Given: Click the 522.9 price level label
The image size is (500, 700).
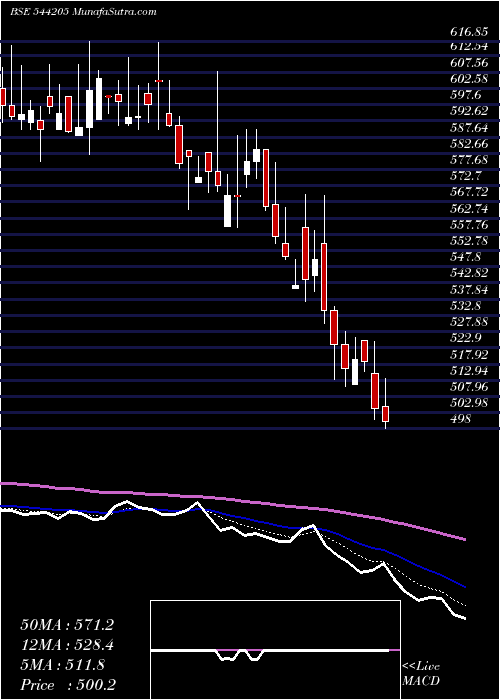Looking at the screenshot, I should tap(464, 338).
